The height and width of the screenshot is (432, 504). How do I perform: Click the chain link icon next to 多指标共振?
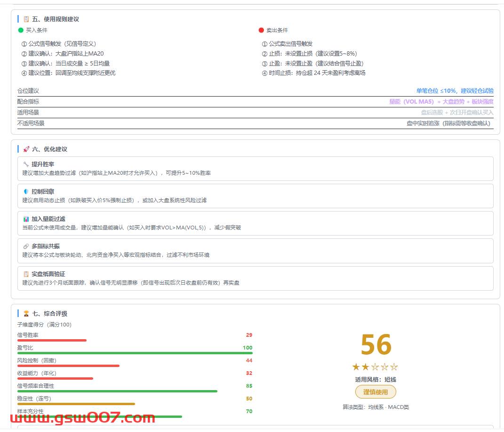pos(26,246)
